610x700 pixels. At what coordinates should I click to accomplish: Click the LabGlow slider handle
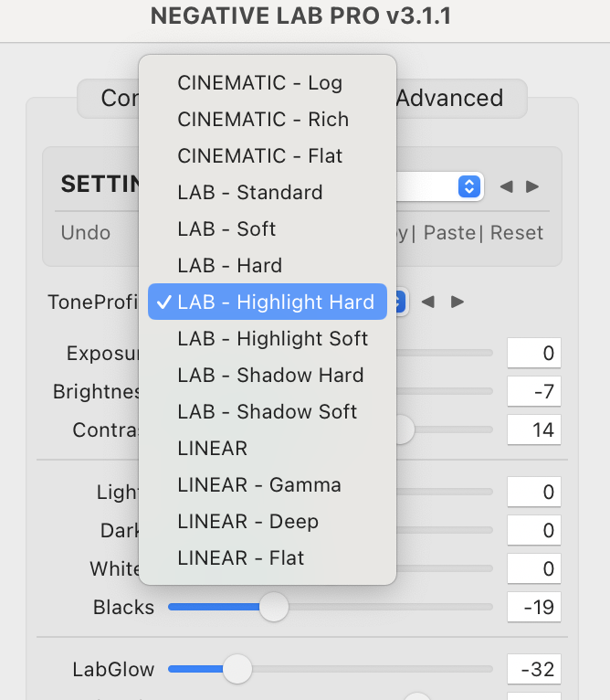[237, 669]
